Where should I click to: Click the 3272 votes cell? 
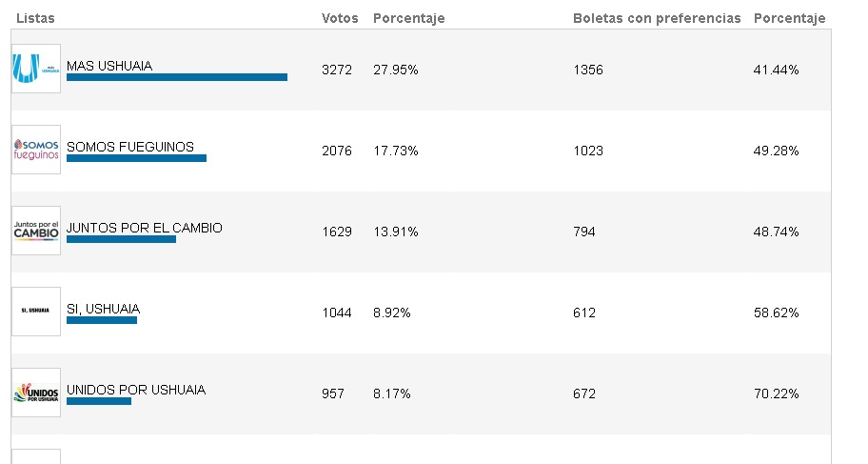pyautogui.click(x=337, y=70)
